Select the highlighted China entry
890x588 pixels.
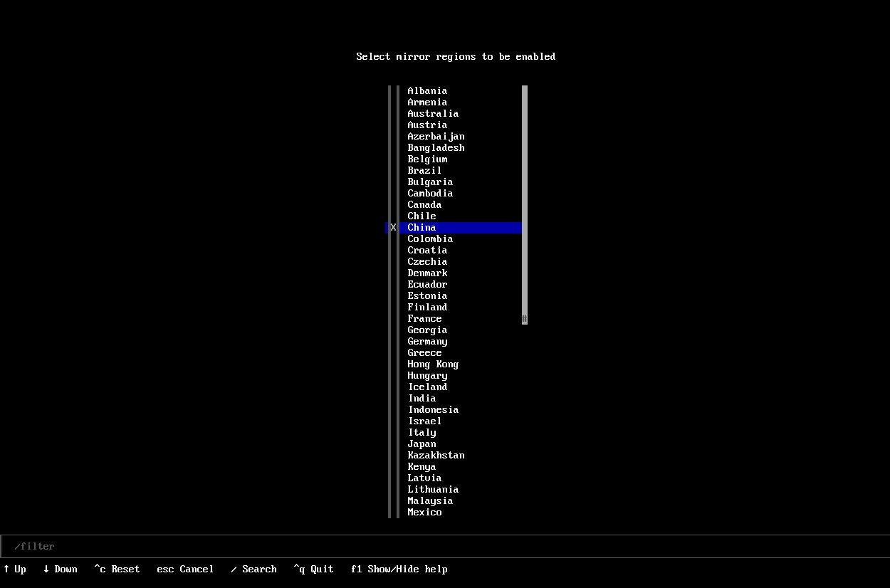click(x=422, y=228)
